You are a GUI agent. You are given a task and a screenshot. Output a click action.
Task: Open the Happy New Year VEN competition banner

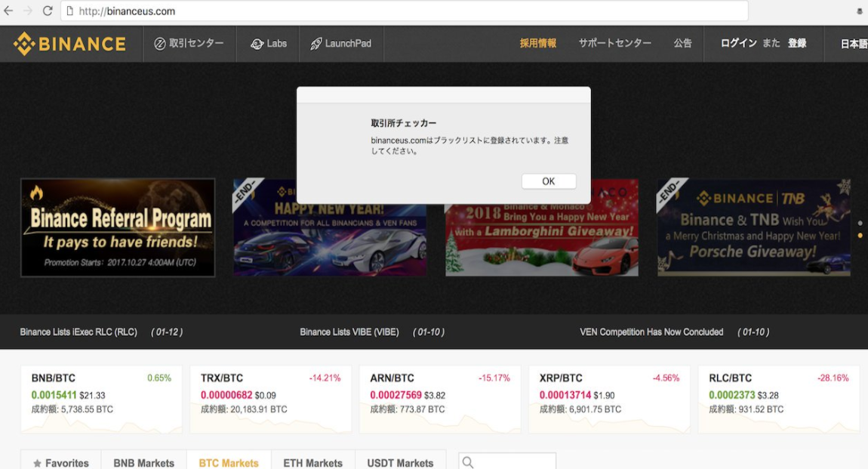coord(330,239)
